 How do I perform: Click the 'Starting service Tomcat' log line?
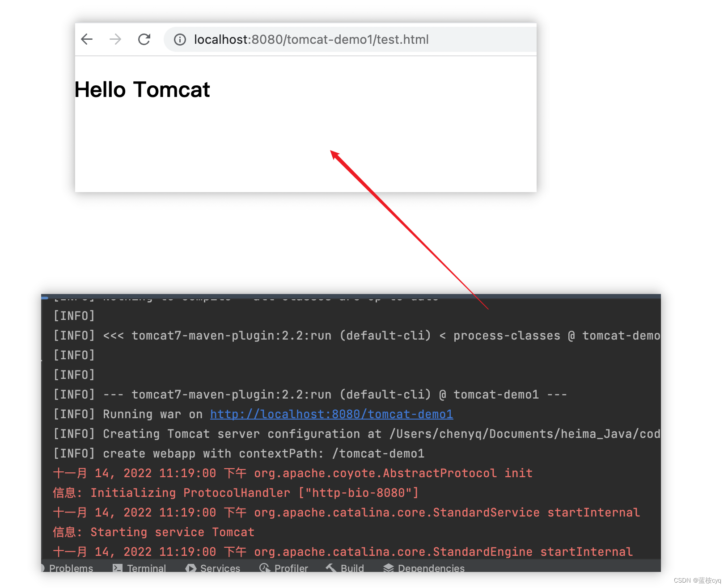coord(154,532)
